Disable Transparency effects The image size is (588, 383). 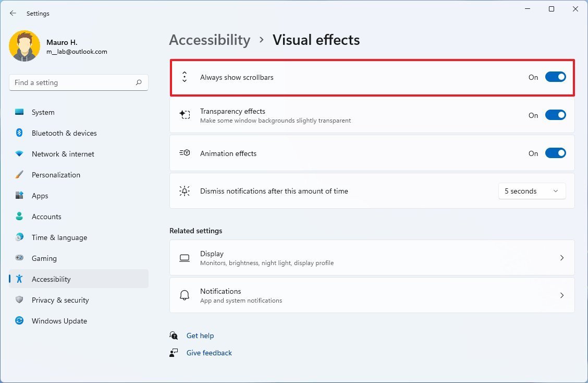point(556,115)
